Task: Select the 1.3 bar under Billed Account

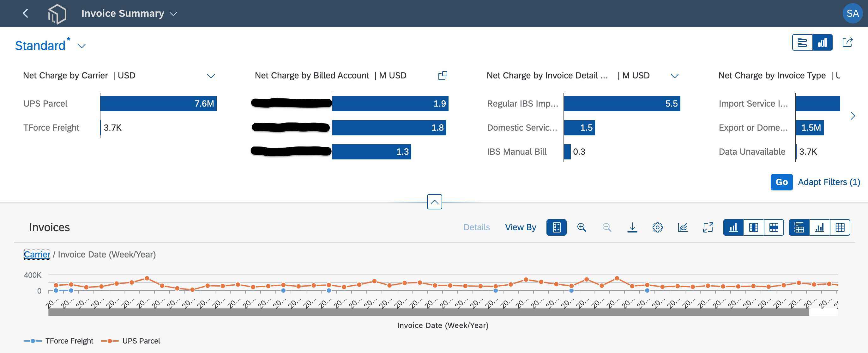Action: (x=372, y=152)
